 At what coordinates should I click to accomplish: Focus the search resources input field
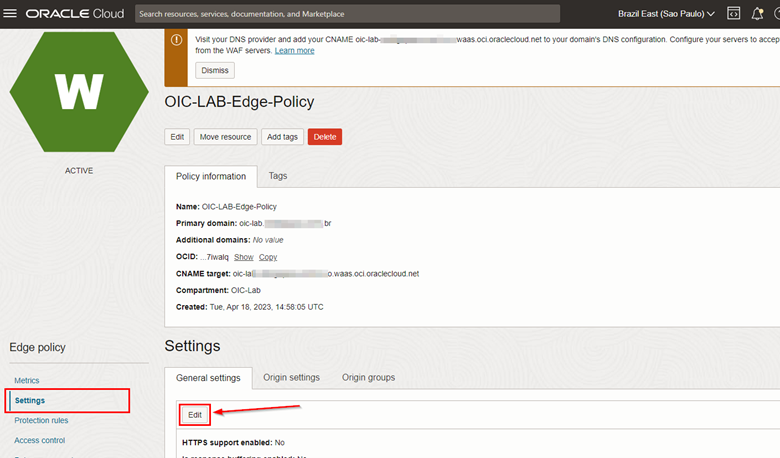pyautogui.click(x=347, y=14)
